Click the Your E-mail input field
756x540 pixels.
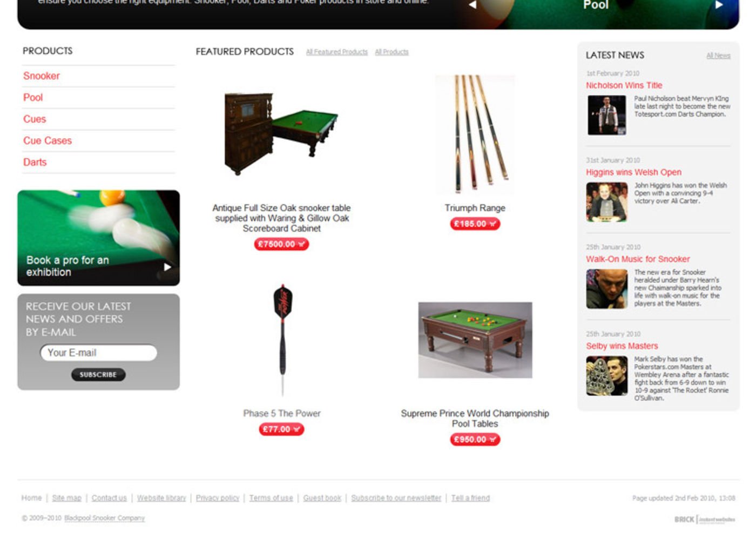tap(98, 353)
